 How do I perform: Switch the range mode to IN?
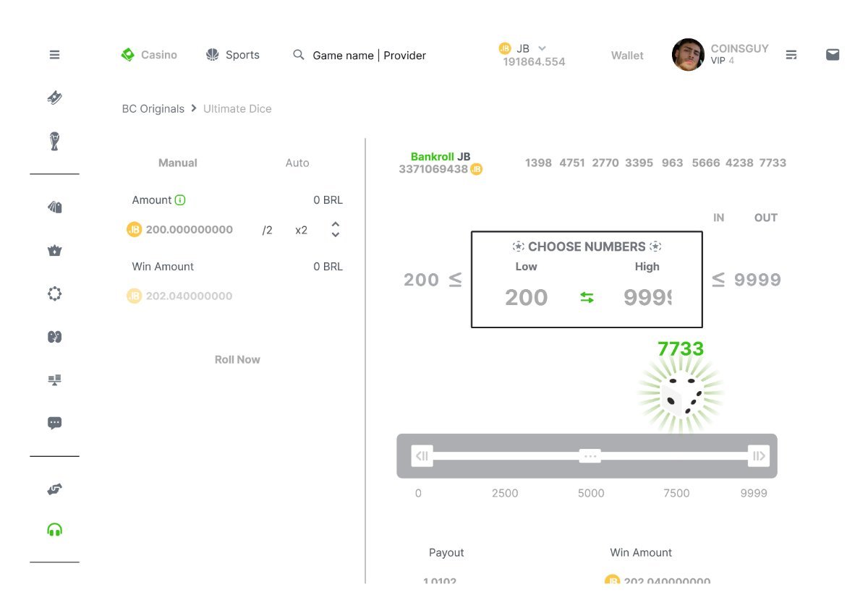coord(718,218)
